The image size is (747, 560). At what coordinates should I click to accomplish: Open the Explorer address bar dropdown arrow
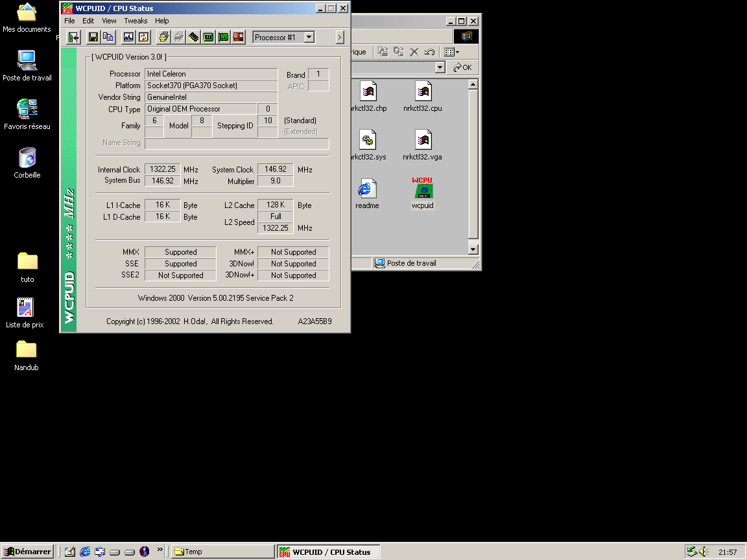click(x=440, y=67)
